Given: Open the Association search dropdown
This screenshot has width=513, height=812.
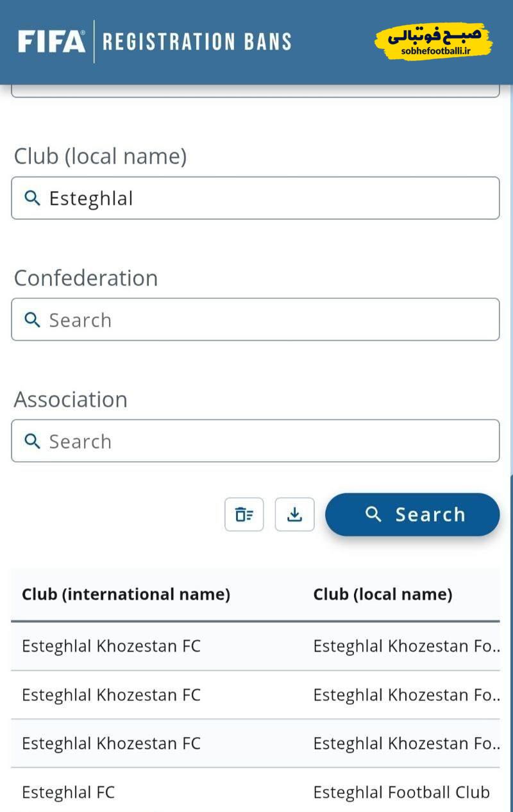Looking at the screenshot, I should (x=269, y=441).
